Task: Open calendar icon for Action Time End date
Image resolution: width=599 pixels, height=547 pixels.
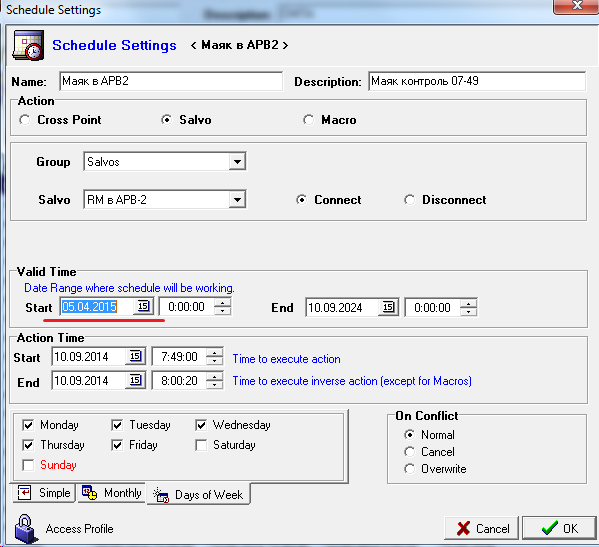Action: pyautogui.click(x=135, y=380)
